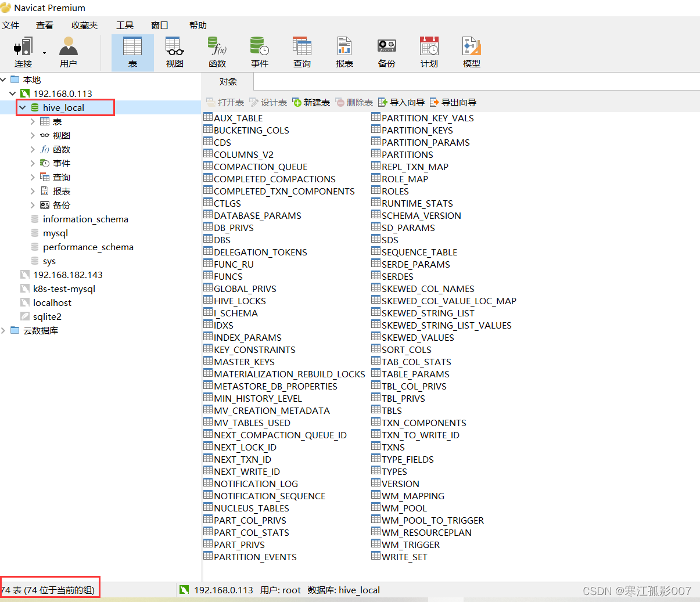Click the hive_local database icon
This screenshot has width=700, height=602.
pyautogui.click(x=35, y=107)
